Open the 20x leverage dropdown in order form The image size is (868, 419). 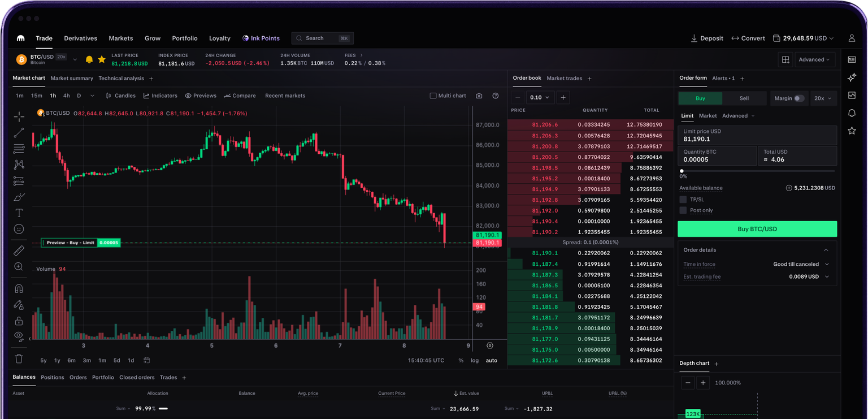coord(823,98)
